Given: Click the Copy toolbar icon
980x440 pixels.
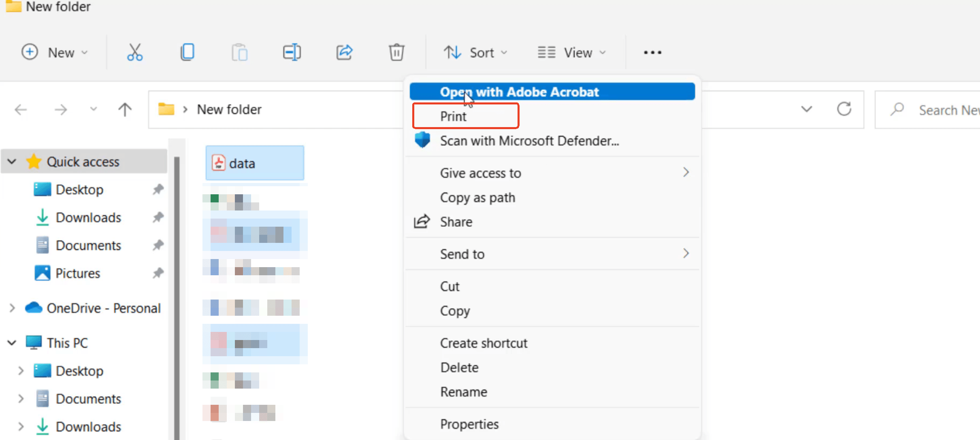Looking at the screenshot, I should coord(187,52).
